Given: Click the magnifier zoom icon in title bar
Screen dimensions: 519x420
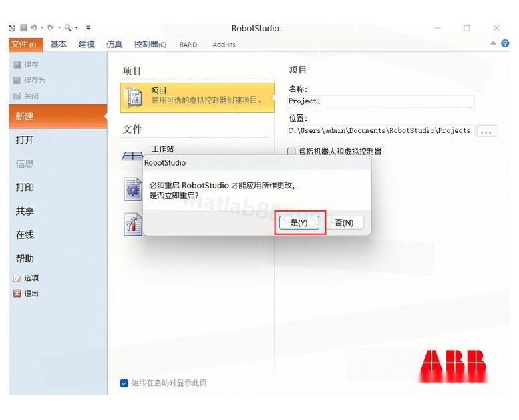Looking at the screenshot, I should pos(68,28).
